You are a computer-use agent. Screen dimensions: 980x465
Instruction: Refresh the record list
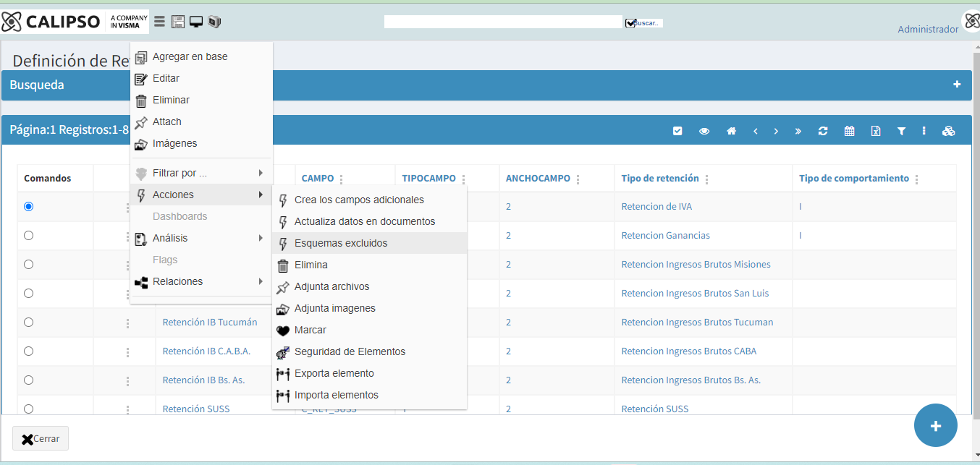tap(823, 131)
